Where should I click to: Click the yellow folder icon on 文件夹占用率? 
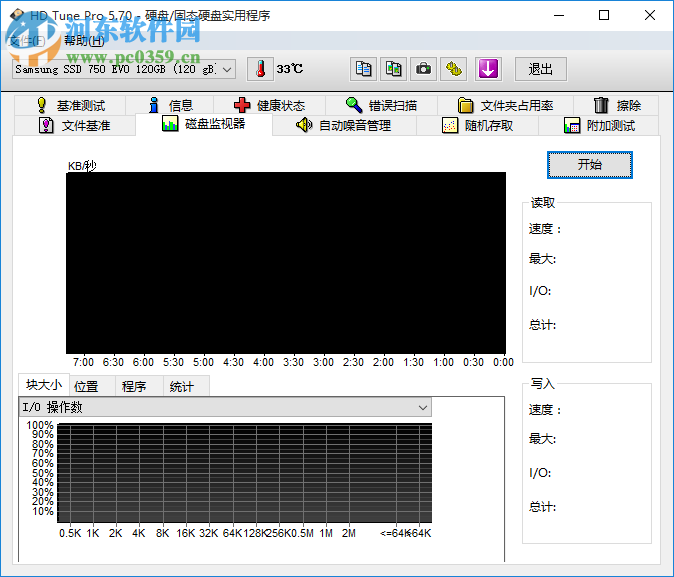tap(465, 105)
